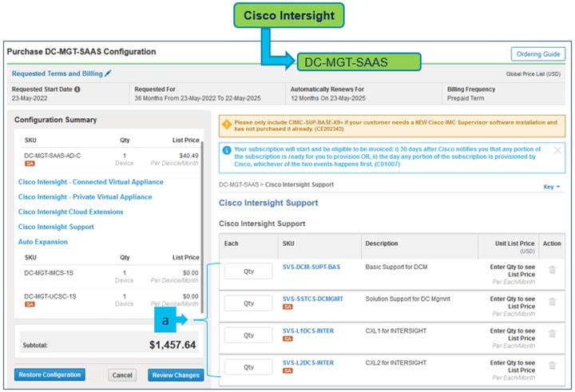Open the Ordering Guide
Screen dimensions: 575x392
pos(538,54)
